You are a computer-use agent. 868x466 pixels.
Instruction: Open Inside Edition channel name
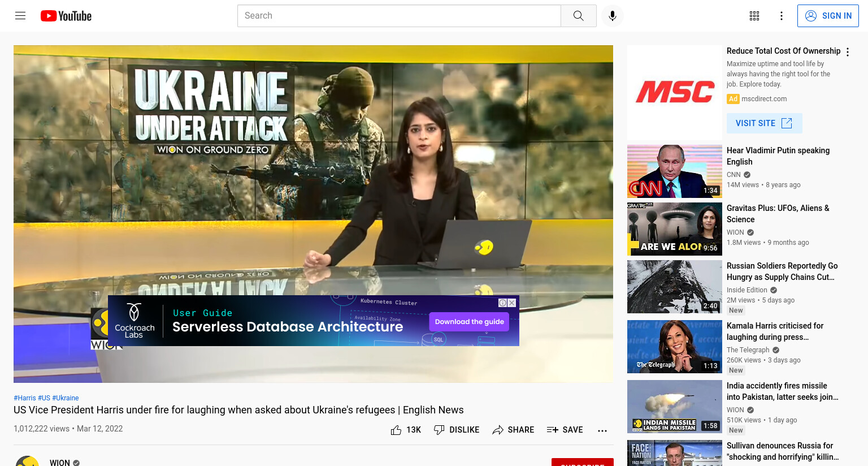click(x=747, y=290)
